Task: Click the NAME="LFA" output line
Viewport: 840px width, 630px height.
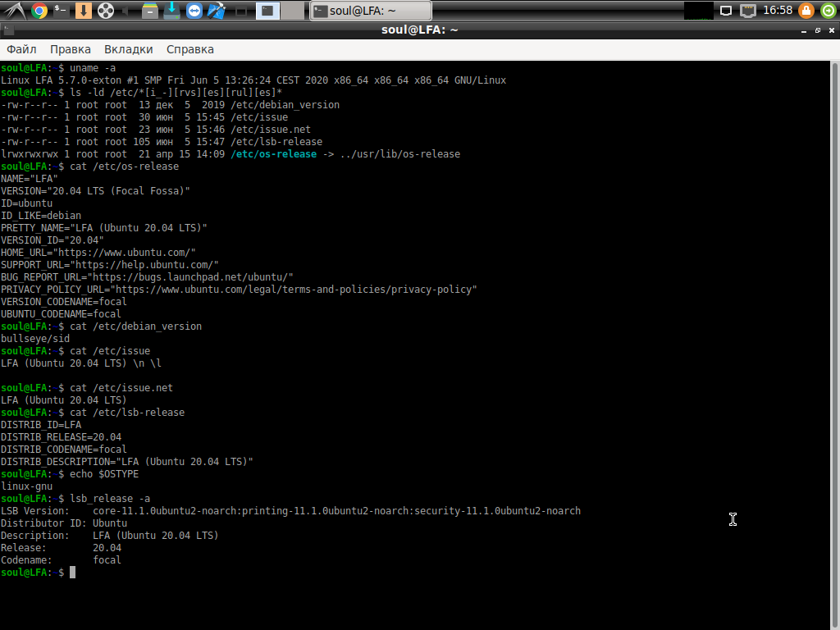Action: [29, 179]
